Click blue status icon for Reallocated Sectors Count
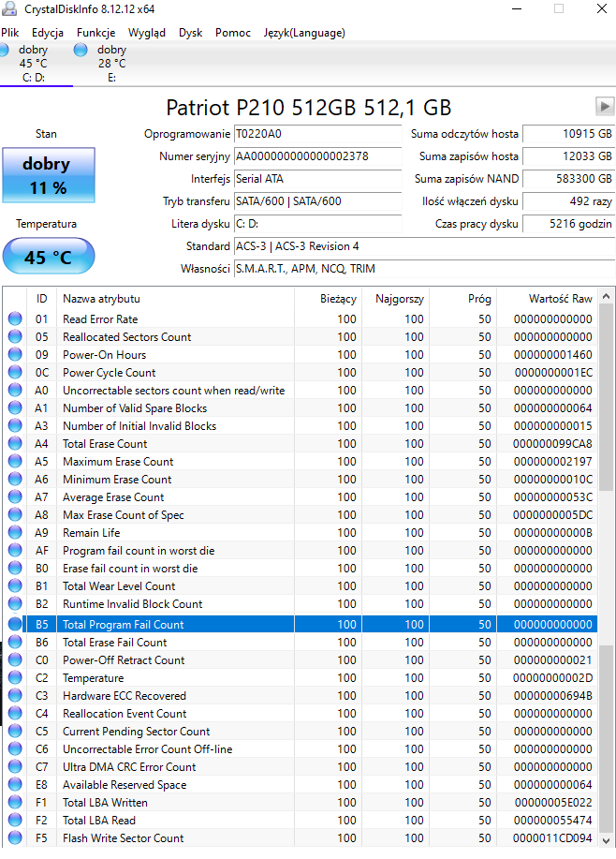The image size is (616, 859). click(15, 336)
